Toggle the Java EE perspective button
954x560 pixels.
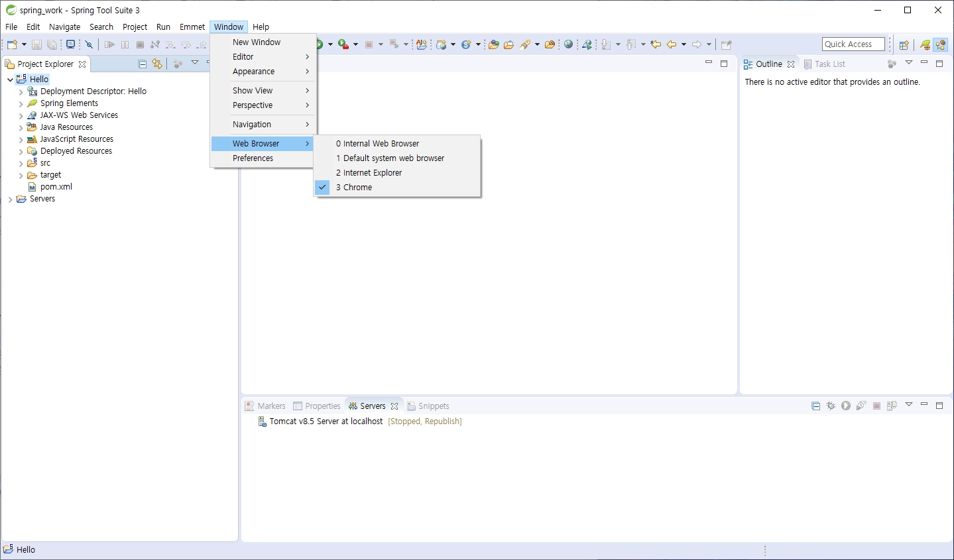pyautogui.click(x=941, y=44)
